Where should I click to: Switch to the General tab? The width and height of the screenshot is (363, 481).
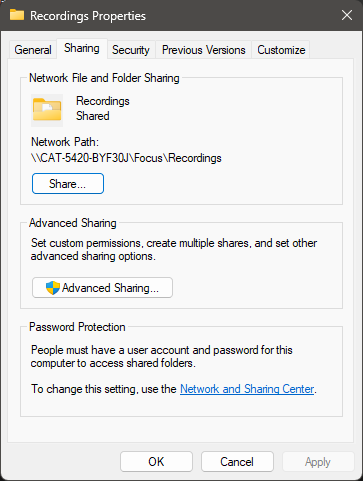(33, 50)
